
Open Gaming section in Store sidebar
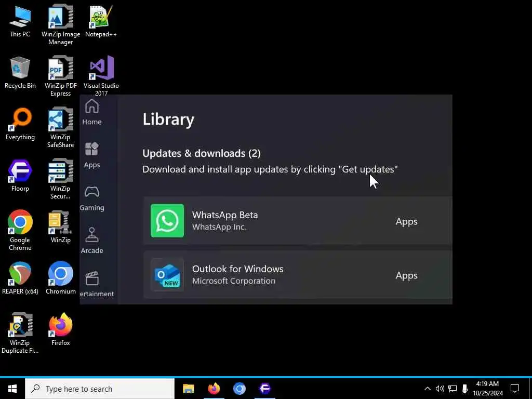tap(91, 198)
